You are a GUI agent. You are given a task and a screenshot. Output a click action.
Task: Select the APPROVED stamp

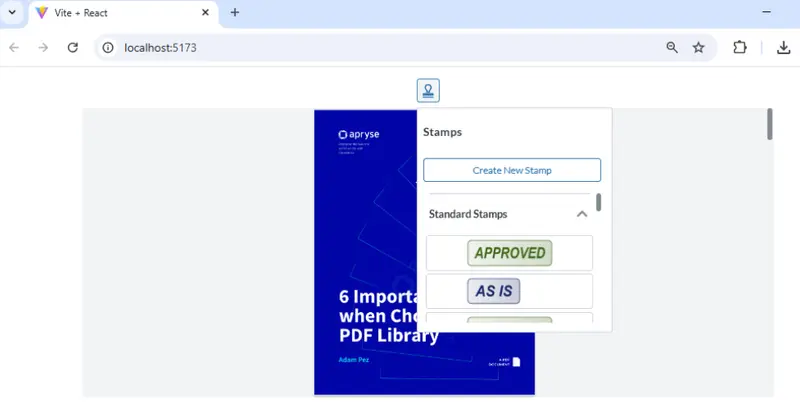pyautogui.click(x=509, y=253)
